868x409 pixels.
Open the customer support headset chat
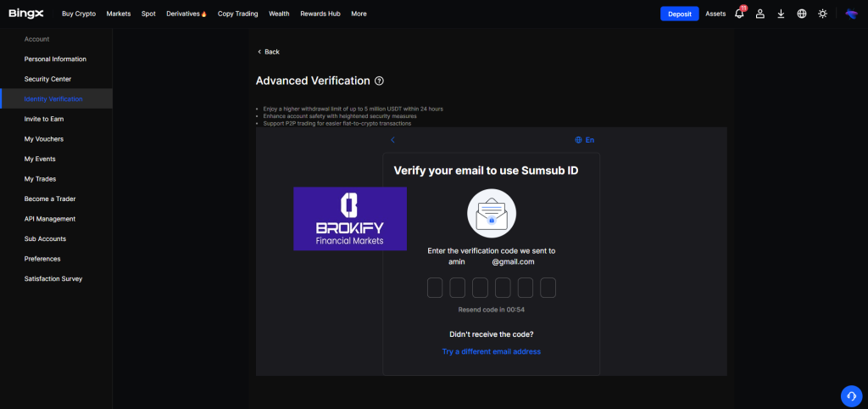point(851,395)
